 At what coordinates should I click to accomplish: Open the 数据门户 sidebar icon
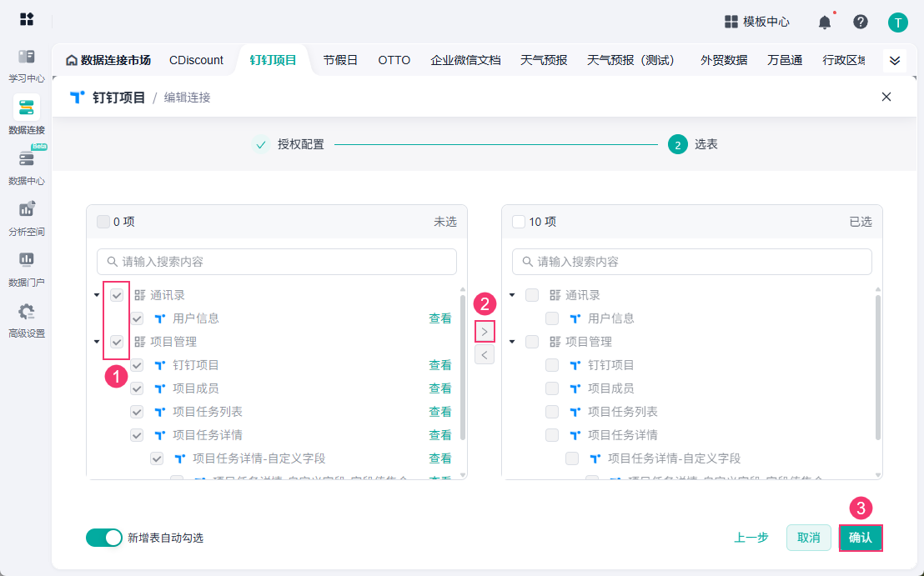tap(27, 260)
